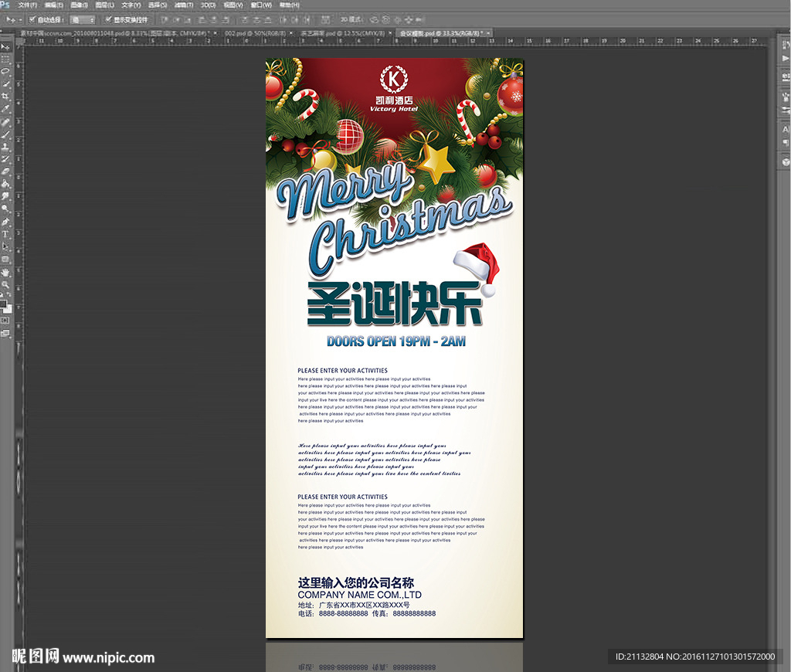Select the Dodge tool
This screenshot has height=672, width=791.
pyautogui.click(x=5, y=208)
